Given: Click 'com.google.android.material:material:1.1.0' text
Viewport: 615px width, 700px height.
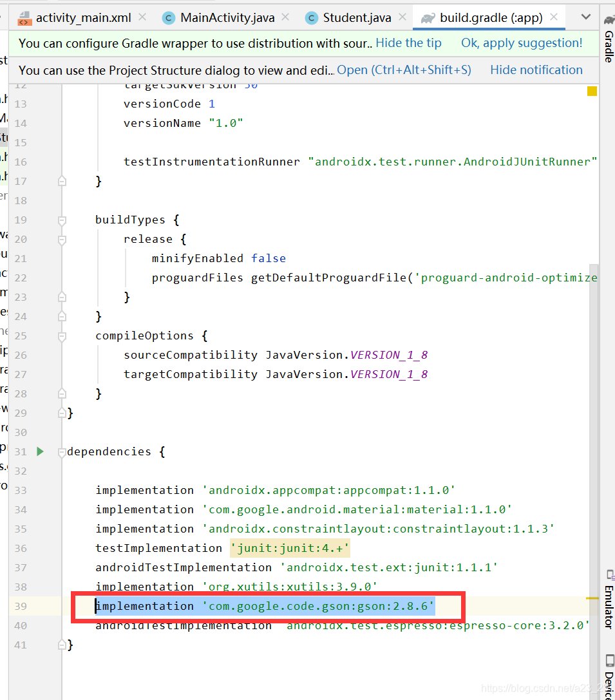Looking at the screenshot, I should (357, 509).
